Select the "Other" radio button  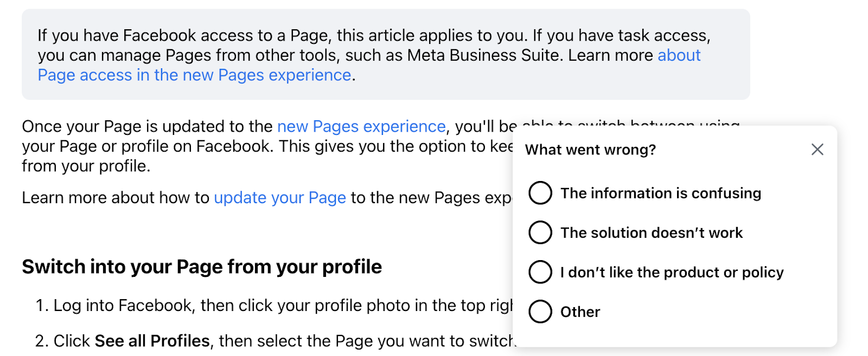[540, 312]
